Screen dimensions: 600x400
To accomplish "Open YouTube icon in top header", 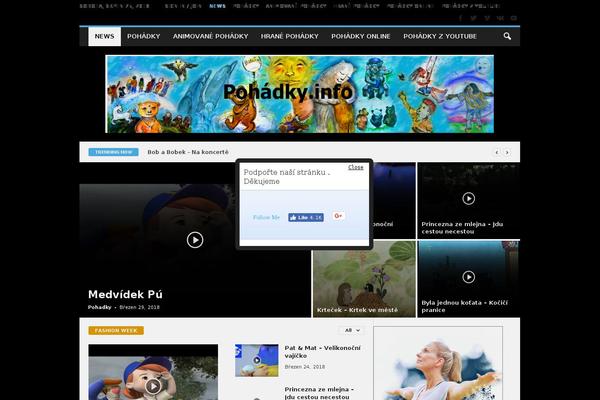I will coord(514,18).
